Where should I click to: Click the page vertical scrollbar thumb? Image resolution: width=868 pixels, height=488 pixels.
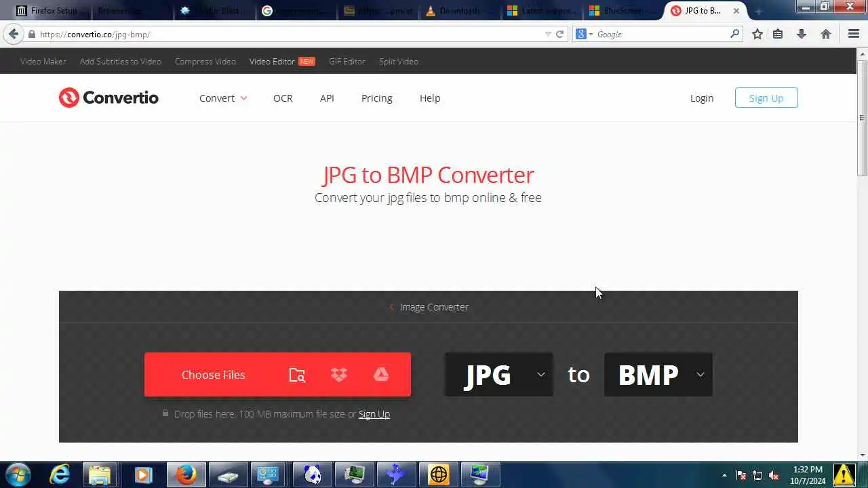click(x=863, y=119)
